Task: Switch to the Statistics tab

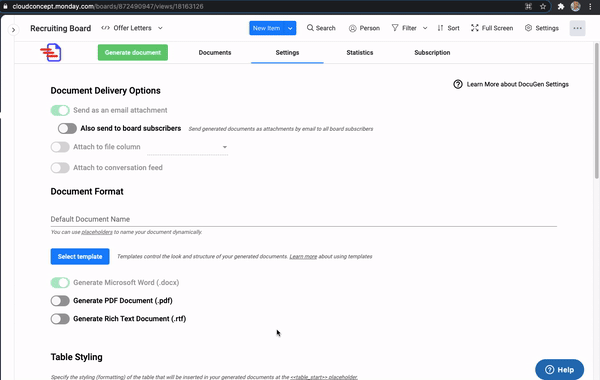Action: [x=360, y=52]
